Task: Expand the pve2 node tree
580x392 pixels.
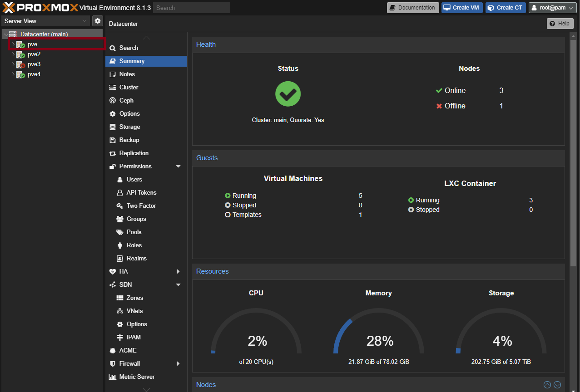Action: tap(13, 54)
